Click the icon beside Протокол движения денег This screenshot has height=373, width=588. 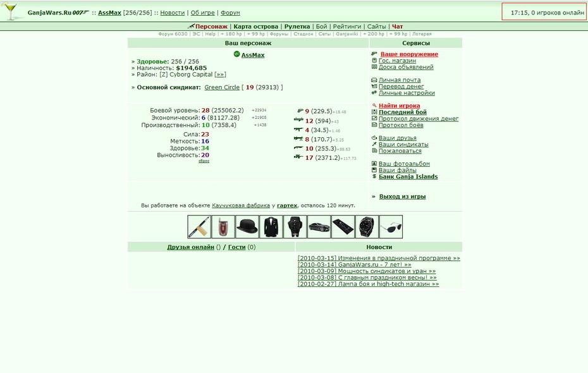pos(374,118)
